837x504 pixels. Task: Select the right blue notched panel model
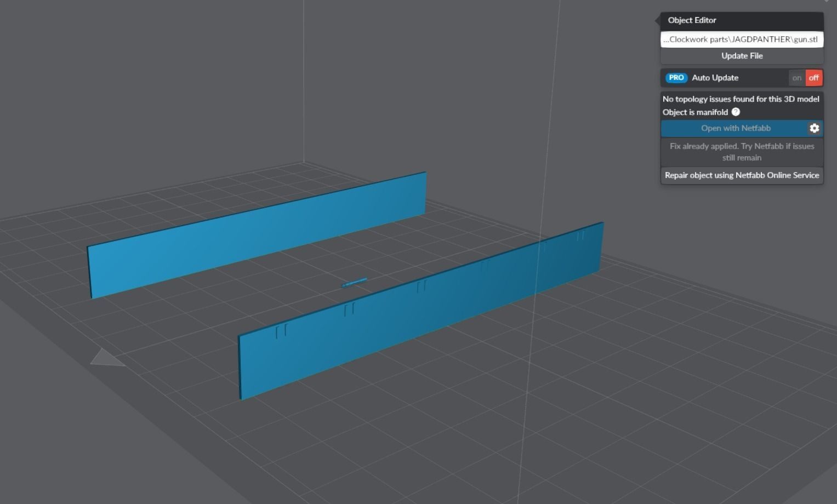pyautogui.click(x=422, y=312)
